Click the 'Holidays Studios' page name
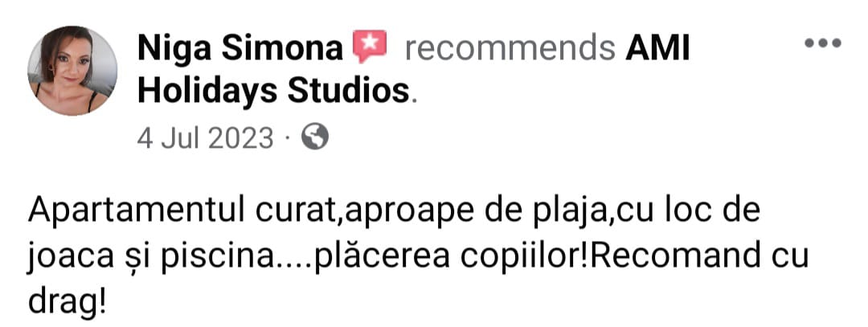868x327 pixels. coord(274,92)
